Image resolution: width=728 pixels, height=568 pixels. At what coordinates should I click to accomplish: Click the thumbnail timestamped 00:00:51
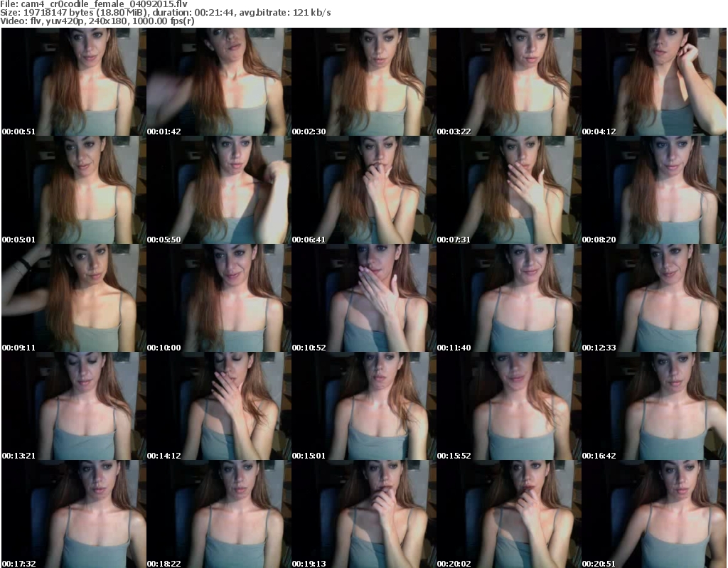pos(73,82)
